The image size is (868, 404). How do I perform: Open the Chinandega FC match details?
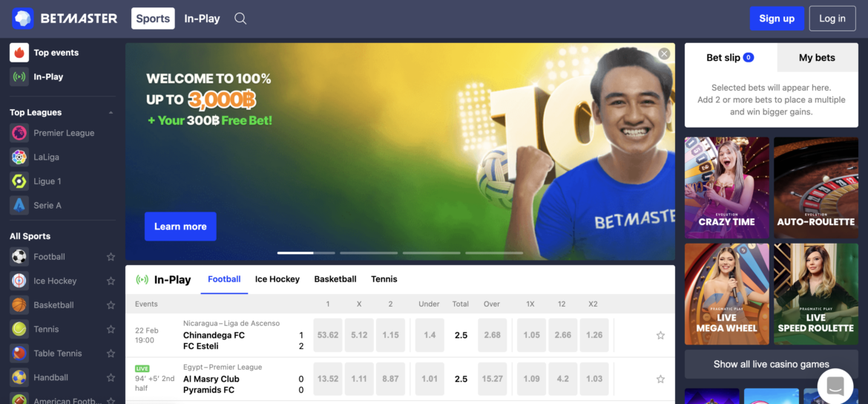pos(214,335)
